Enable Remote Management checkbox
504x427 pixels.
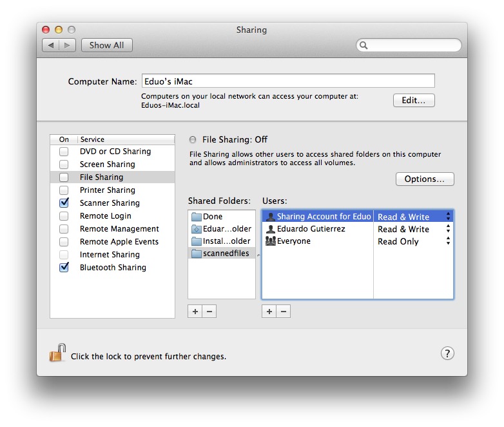click(x=64, y=229)
